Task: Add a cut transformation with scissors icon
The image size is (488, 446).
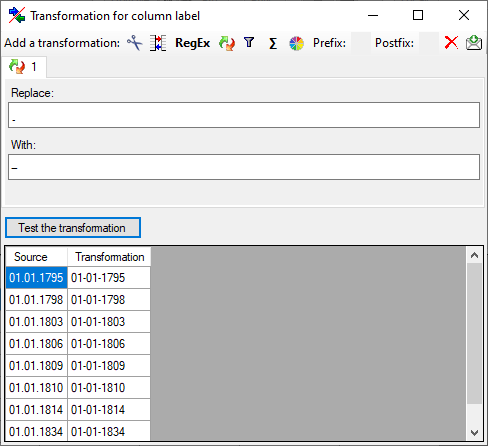Action: pyautogui.click(x=135, y=43)
